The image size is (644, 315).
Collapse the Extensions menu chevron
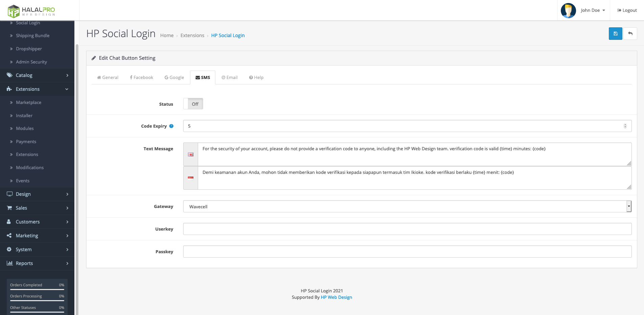[67, 89]
